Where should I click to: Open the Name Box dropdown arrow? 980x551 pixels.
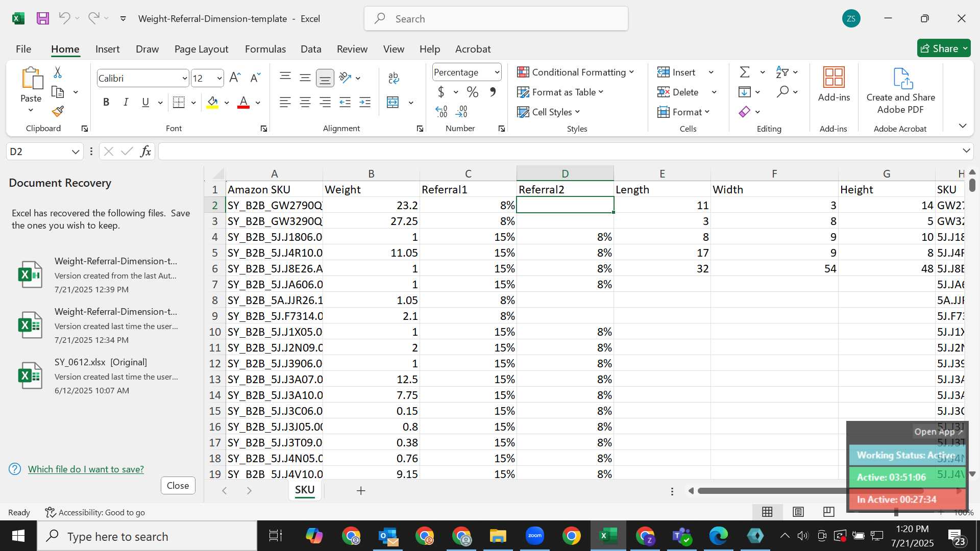coord(76,152)
